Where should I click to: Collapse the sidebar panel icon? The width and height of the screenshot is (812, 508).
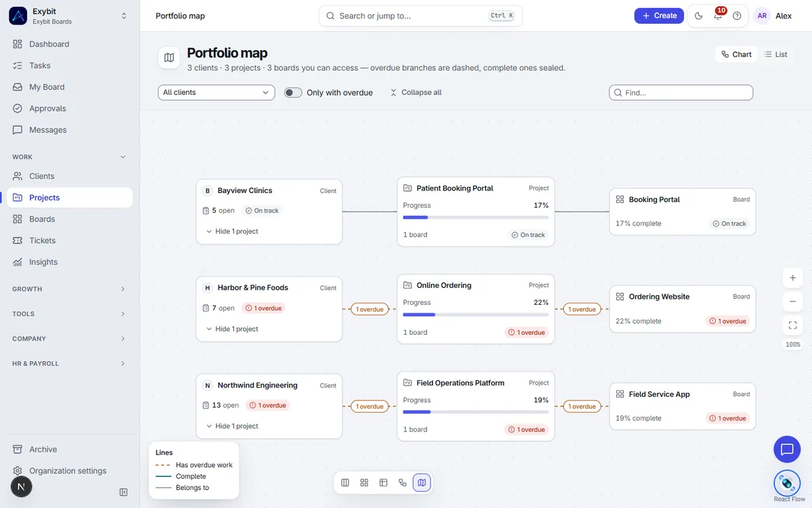coord(124,492)
